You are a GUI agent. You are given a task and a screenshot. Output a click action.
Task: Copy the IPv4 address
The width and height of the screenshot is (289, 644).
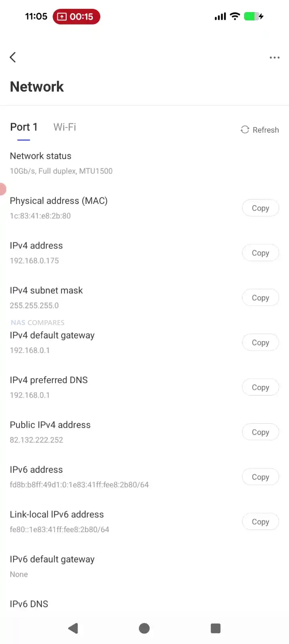pyautogui.click(x=260, y=253)
